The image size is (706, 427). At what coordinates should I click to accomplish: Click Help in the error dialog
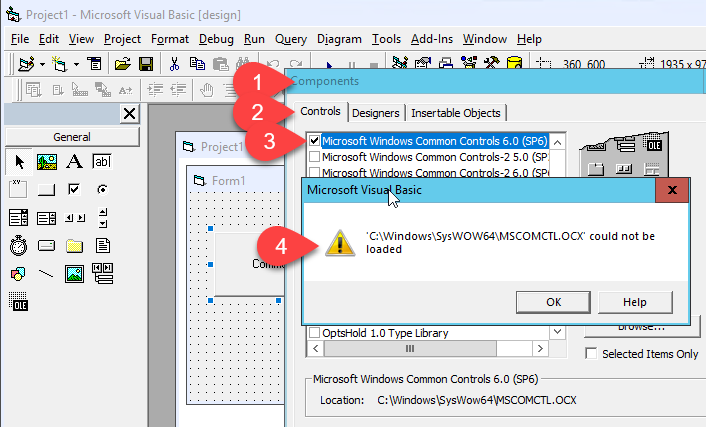point(634,301)
